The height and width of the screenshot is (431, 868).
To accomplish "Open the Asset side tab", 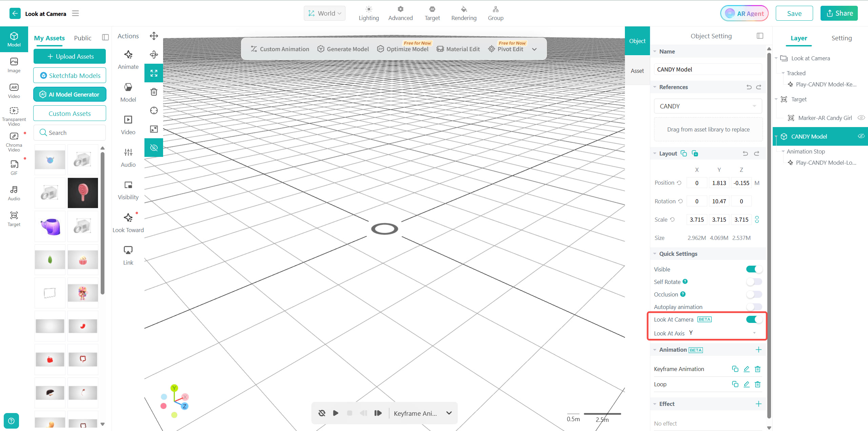I will pos(637,70).
